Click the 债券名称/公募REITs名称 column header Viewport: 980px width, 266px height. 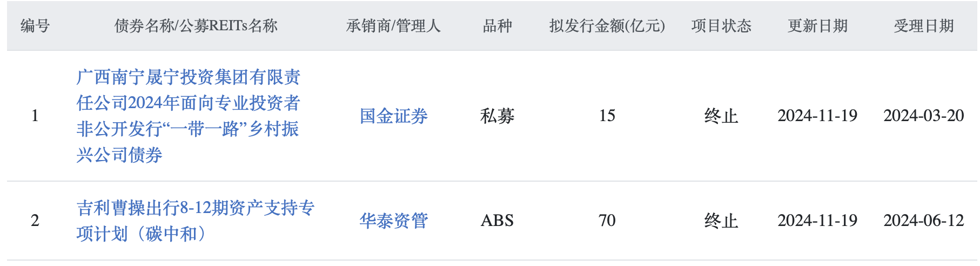196,26
